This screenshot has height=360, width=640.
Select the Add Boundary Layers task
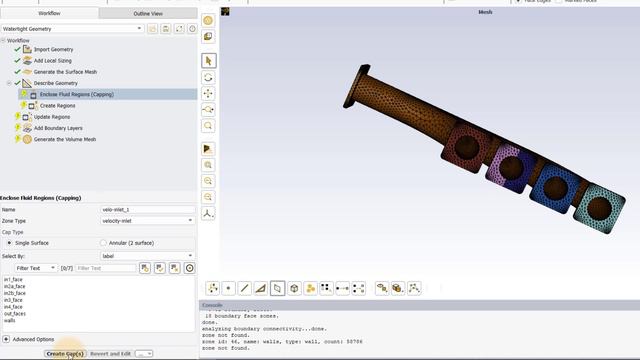58,128
